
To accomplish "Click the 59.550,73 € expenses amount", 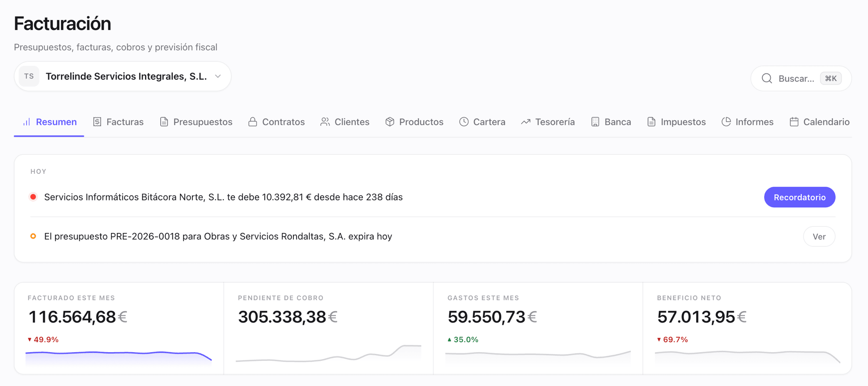I will coord(492,317).
